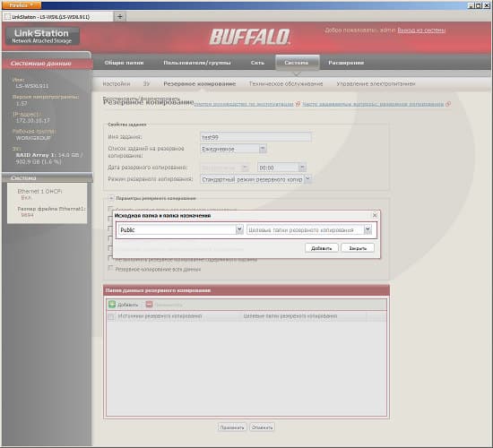This screenshot has height=448, width=493.
Task: Open the backup FAQ link
Action: tap(373, 104)
